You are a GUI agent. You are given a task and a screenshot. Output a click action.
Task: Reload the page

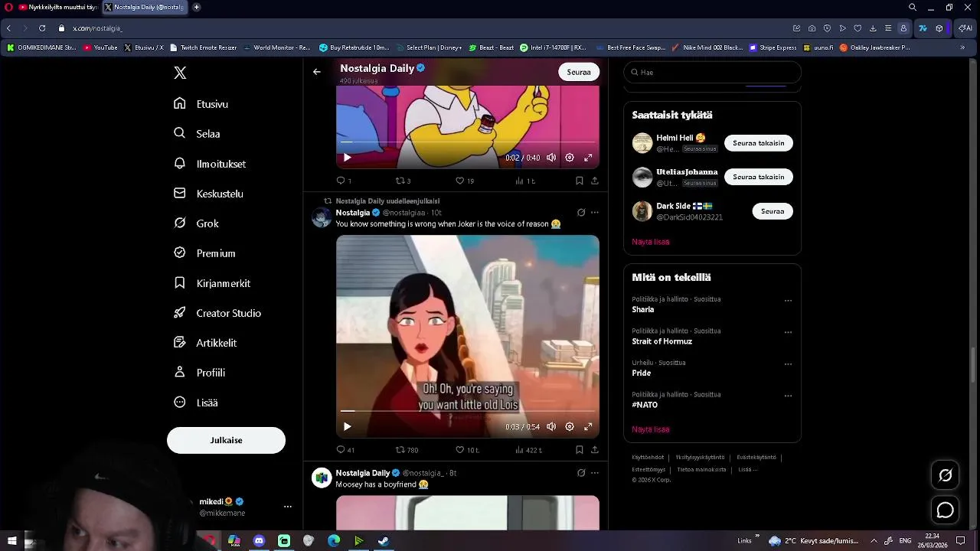click(42, 28)
